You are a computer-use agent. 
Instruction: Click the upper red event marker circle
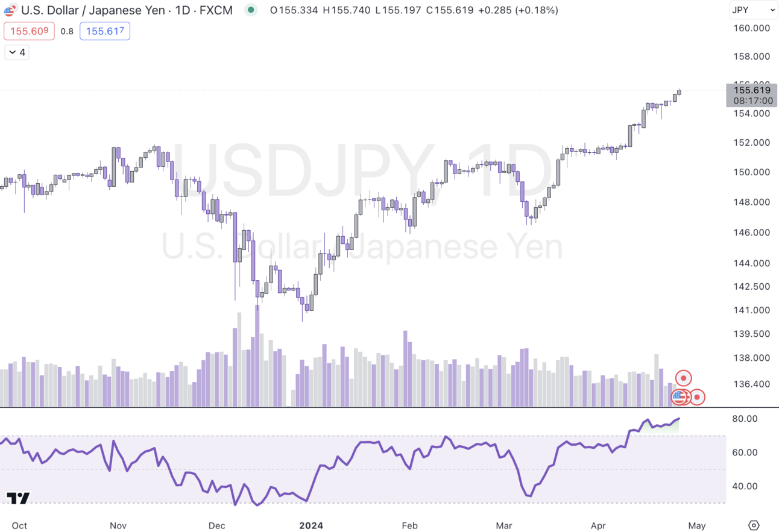pyautogui.click(x=683, y=377)
